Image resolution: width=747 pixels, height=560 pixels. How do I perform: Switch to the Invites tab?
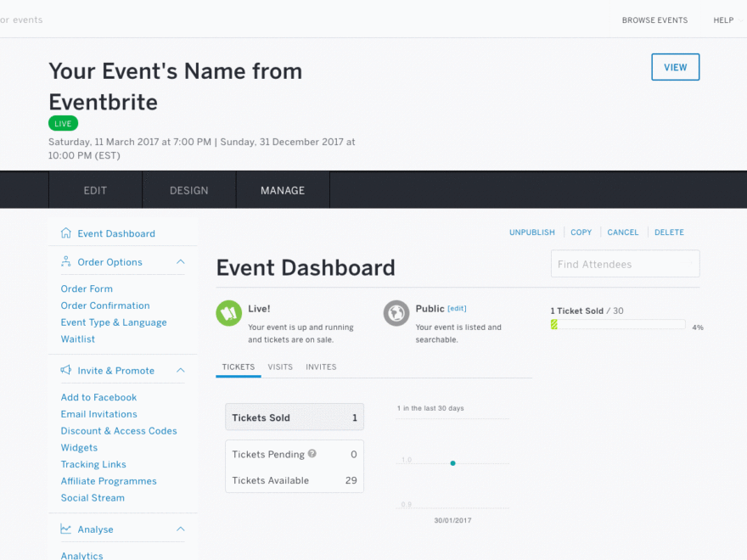(x=321, y=367)
